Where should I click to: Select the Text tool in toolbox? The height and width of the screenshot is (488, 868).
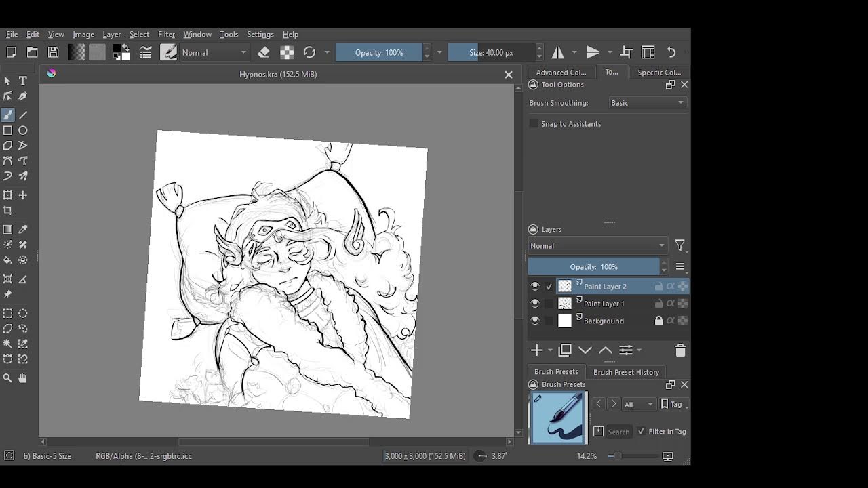[x=23, y=81]
